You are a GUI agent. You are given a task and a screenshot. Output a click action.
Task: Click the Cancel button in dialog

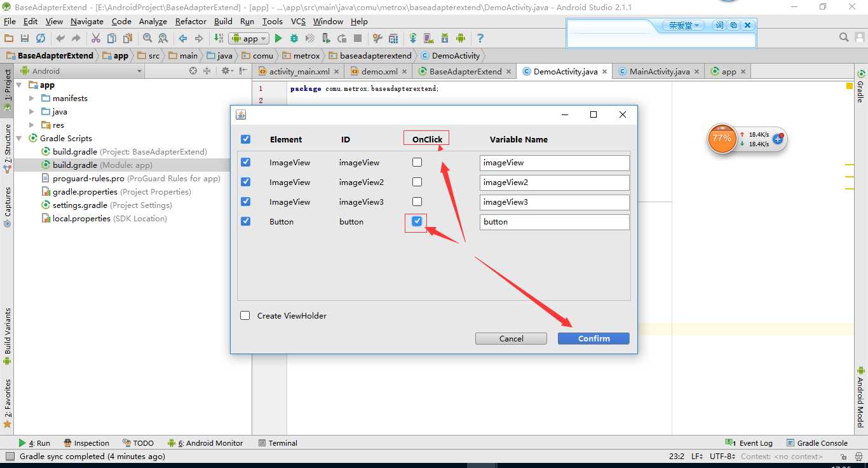click(511, 338)
